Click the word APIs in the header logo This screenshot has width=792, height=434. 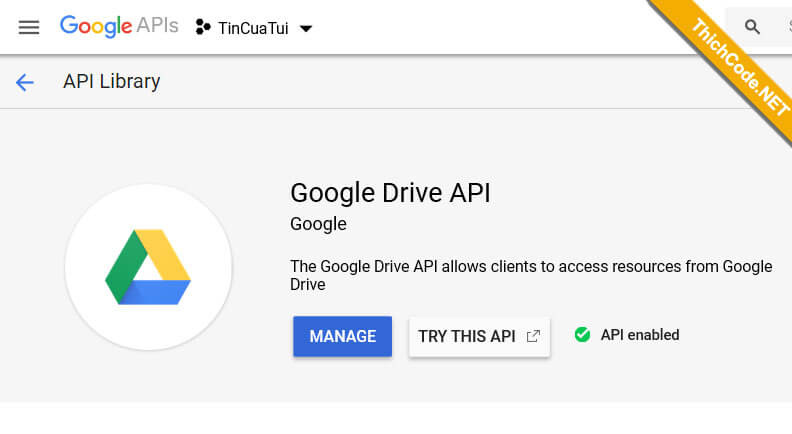(157, 25)
